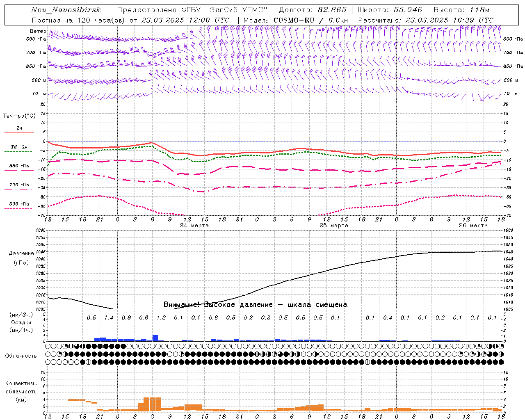Click the 25 марта date label

(334, 226)
